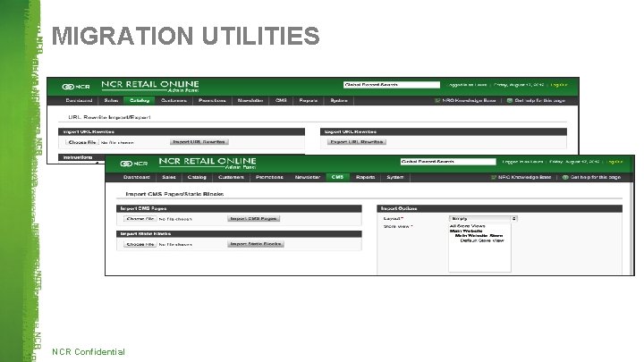Screen dimensions: 644x362
Task: Click Log Out link in the front window
Action: 614,162
